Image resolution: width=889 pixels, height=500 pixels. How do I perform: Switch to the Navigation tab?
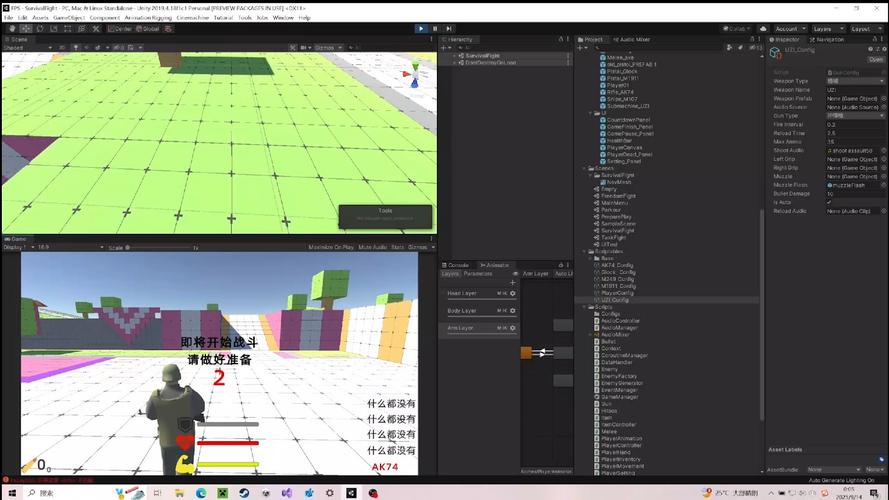(827, 40)
